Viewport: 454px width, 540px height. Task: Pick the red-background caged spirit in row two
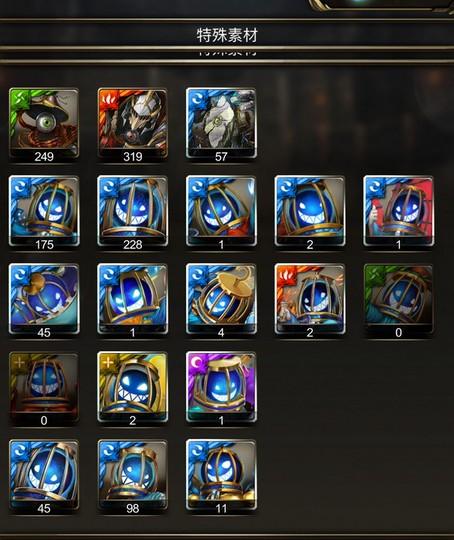click(x=399, y=212)
